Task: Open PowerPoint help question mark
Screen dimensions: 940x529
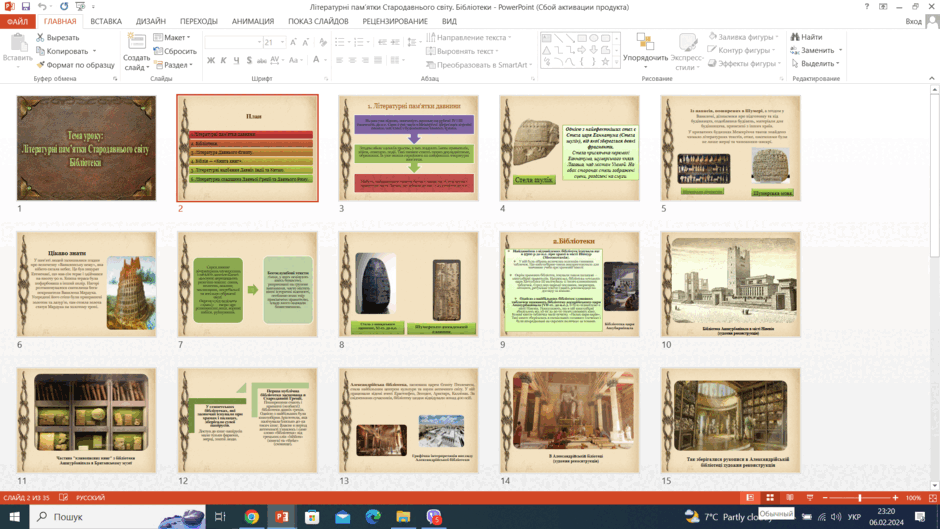Action: coord(866,7)
